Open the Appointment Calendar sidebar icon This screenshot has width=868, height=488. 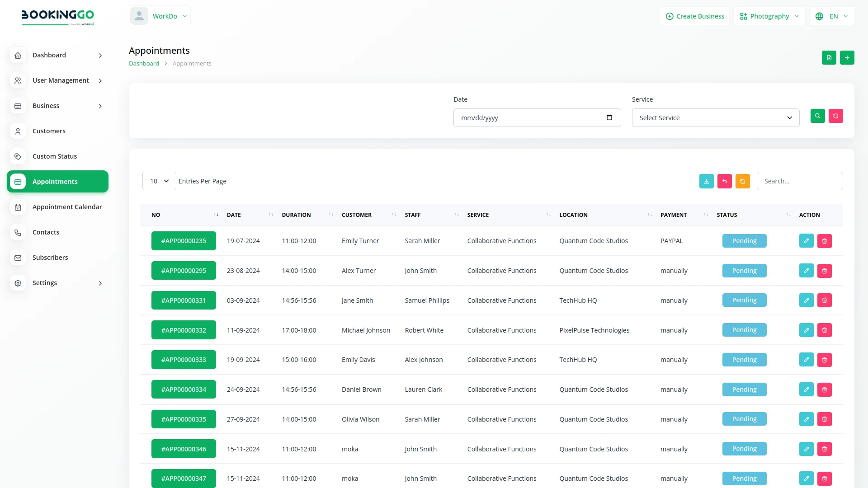point(18,207)
